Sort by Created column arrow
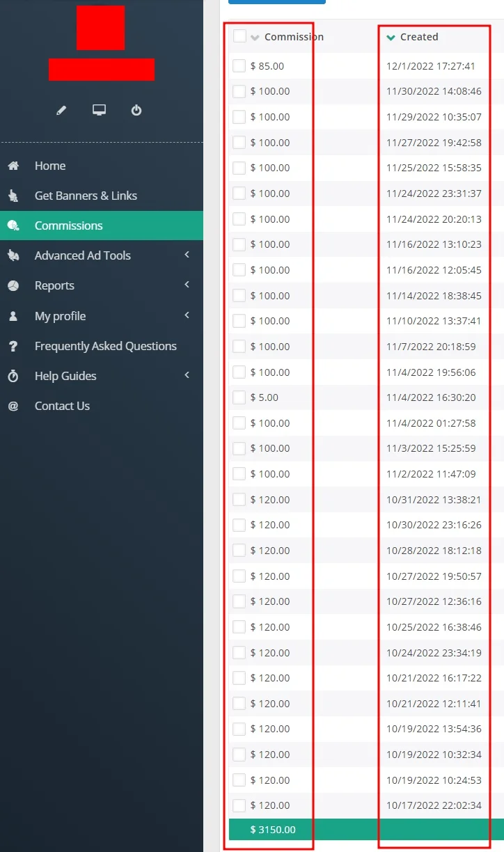The height and width of the screenshot is (852, 504). click(391, 38)
